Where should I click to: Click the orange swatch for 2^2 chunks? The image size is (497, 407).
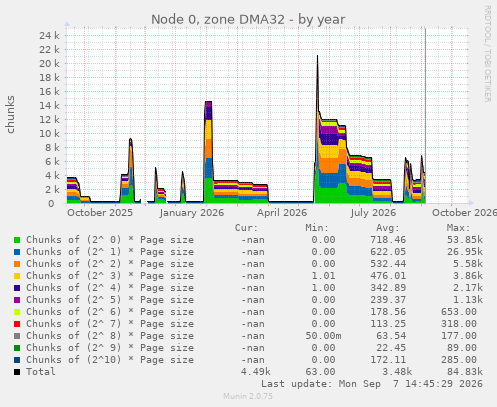pos(17,264)
